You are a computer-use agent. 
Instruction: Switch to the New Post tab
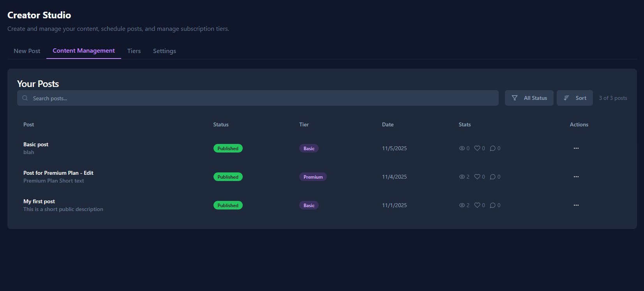(27, 51)
